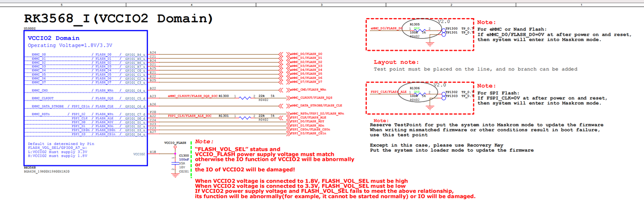Viewport: 644px width, 202px height.
Task: Click the VCCIO2 Domain block heading
Action: (x=53, y=38)
